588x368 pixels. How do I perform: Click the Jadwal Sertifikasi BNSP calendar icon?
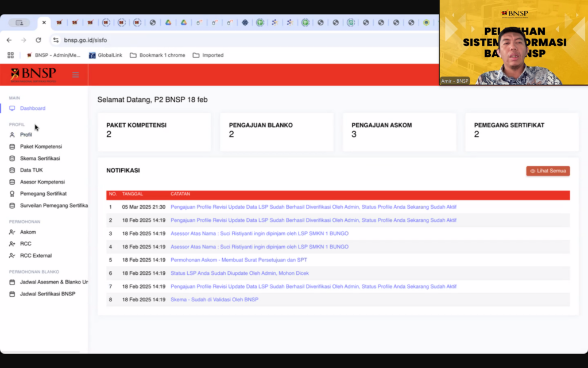[x=12, y=294]
